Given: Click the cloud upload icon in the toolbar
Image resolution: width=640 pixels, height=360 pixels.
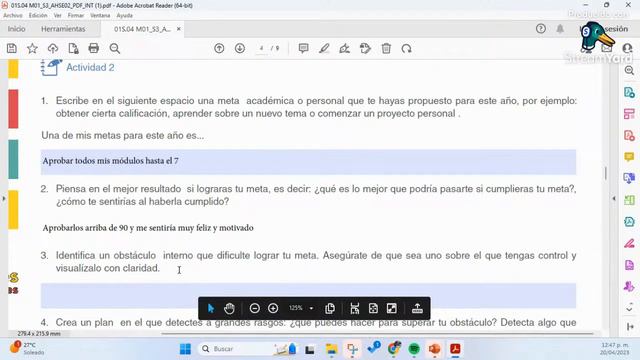Looking at the screenshot, I should pyautogui.click(x=53, y=49).
